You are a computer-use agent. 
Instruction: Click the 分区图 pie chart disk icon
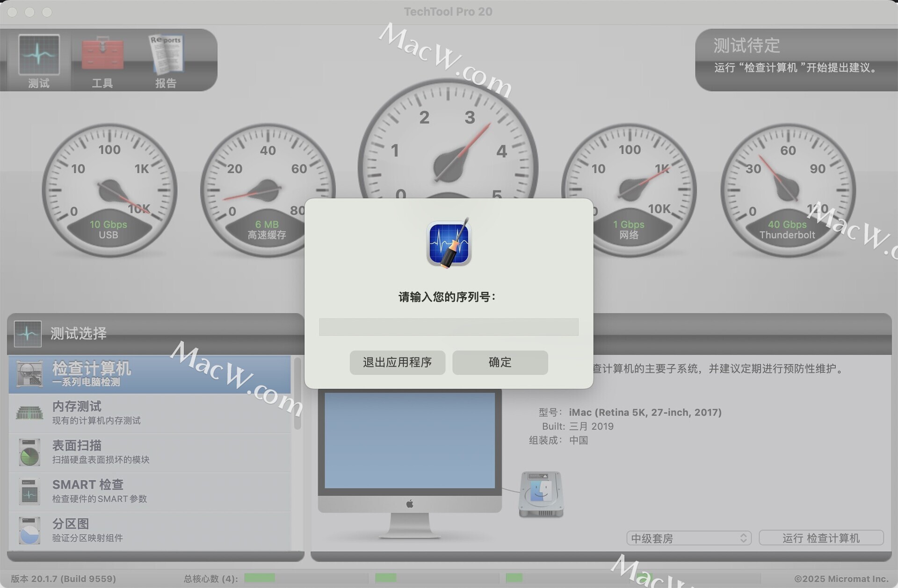tap(29, 531)
